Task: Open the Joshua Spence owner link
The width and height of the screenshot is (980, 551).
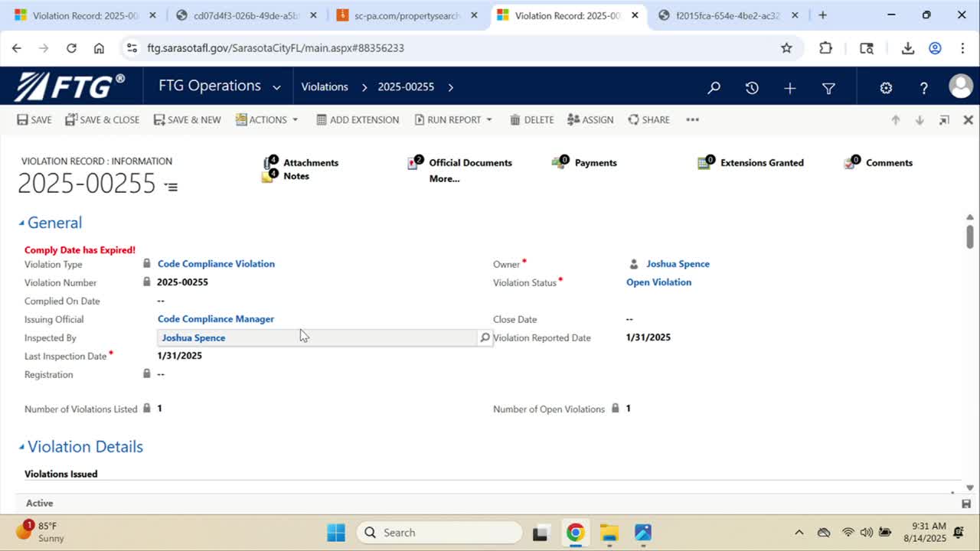Action: (x=678, y=263)
